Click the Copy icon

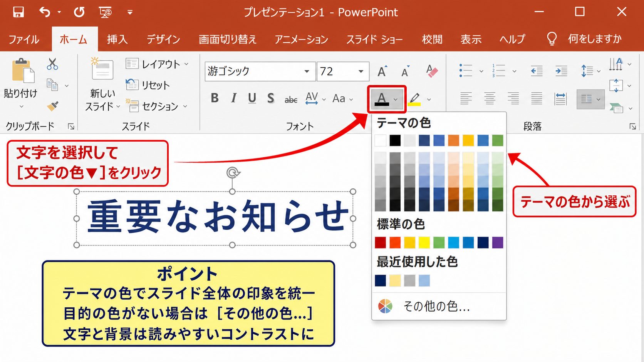(52, 85)
